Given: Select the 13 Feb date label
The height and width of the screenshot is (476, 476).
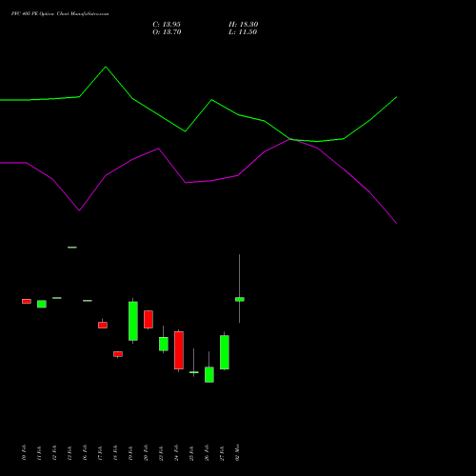Looking at the screenshot, I should (69, 453).
